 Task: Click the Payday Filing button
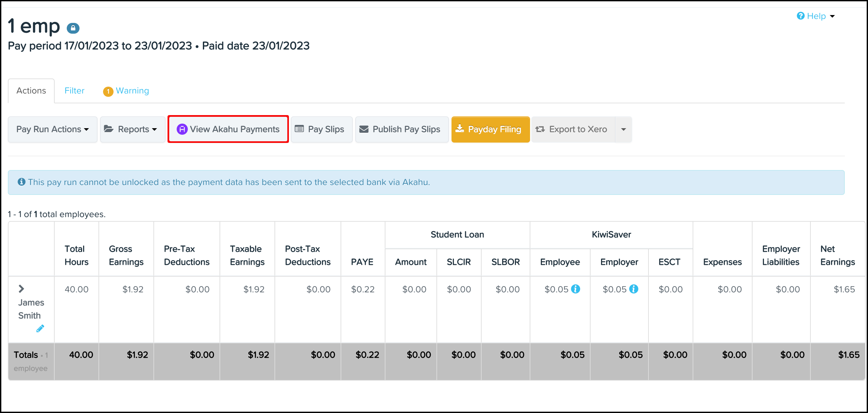490,129
